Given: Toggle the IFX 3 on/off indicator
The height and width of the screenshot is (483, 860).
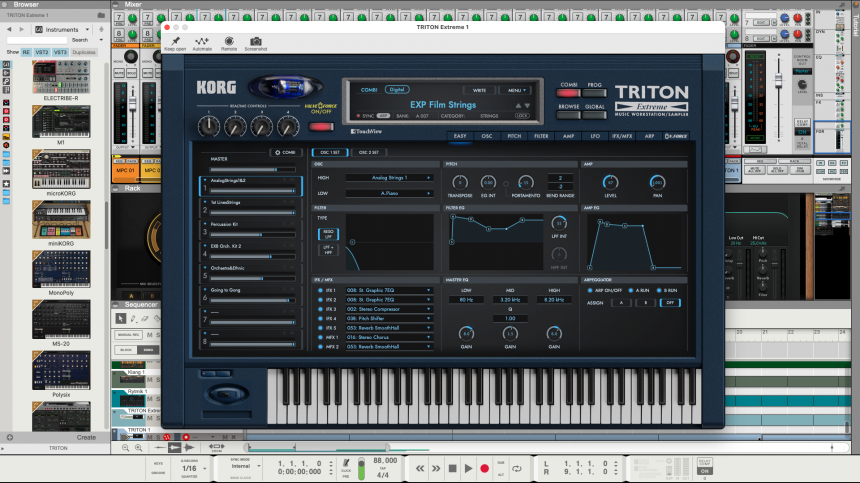Looking at the screenshot, I should pyautogui.click(x=320, y=309).
